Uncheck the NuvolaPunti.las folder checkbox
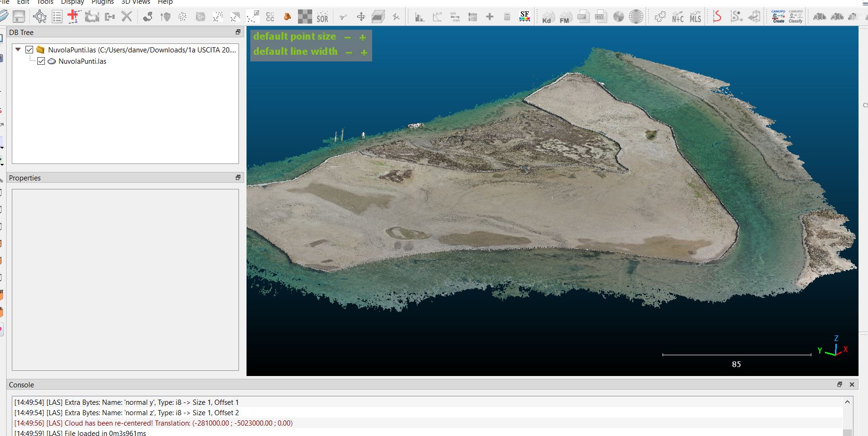The height and width of the screenshot is (436, 868). pyautogui.click(x=28, y=49)
